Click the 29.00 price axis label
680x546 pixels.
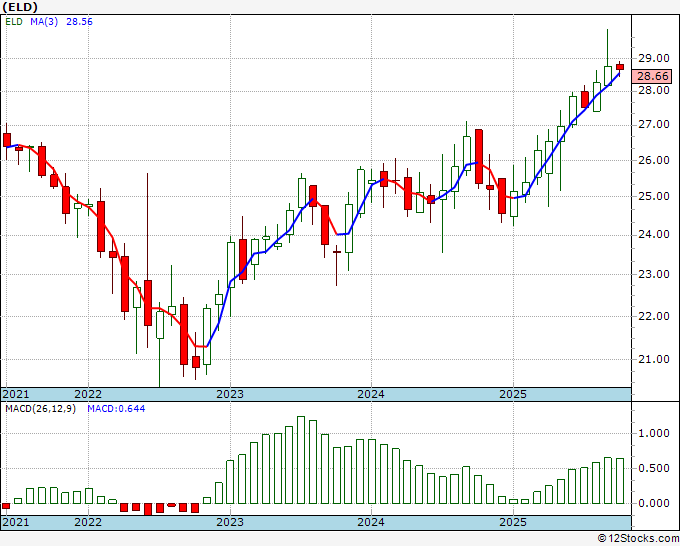pyautogui.click(x=654, y=58)
